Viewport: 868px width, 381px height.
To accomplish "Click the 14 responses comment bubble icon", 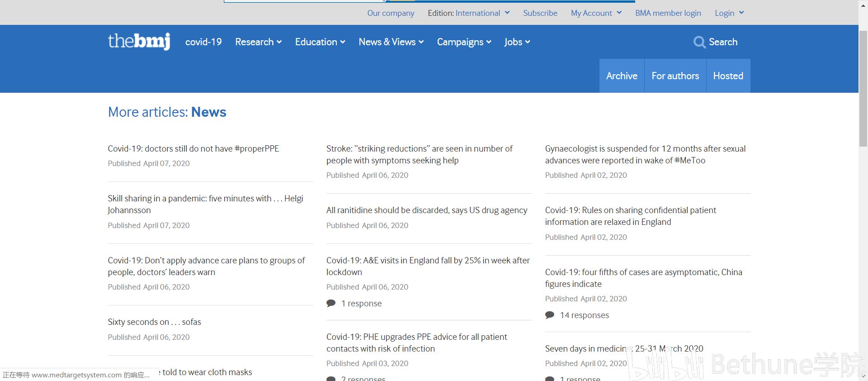I will tap(550, 315).
